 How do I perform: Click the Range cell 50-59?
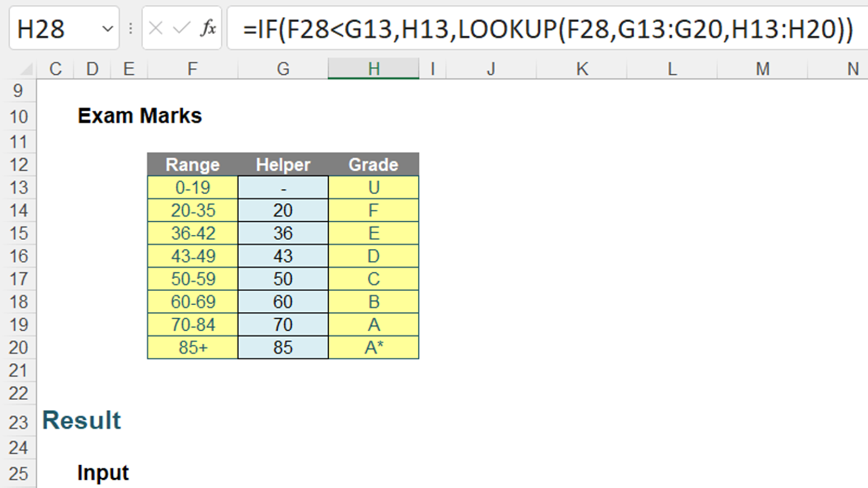[193, 279]
